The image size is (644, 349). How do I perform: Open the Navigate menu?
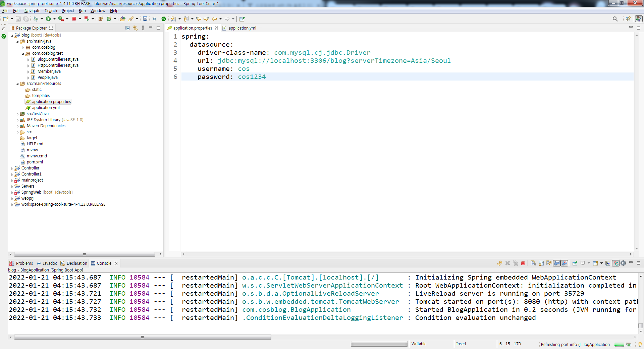coord(32,10)
